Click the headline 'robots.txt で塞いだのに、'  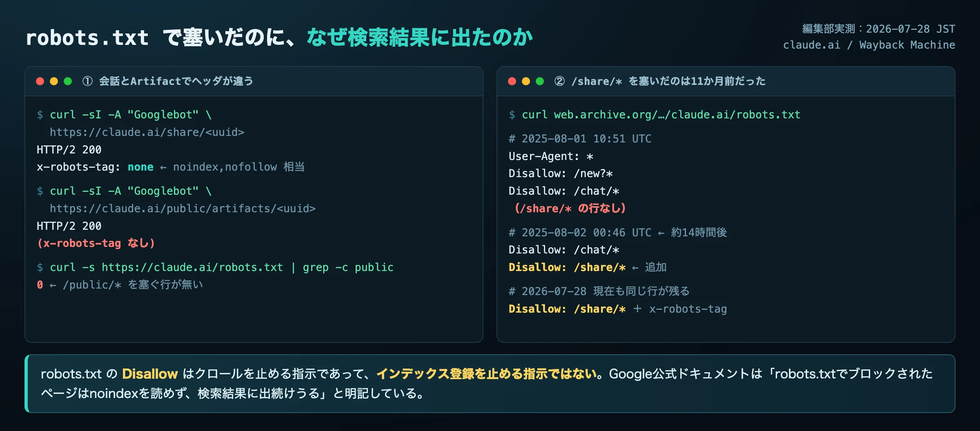(x=161, y=38)
